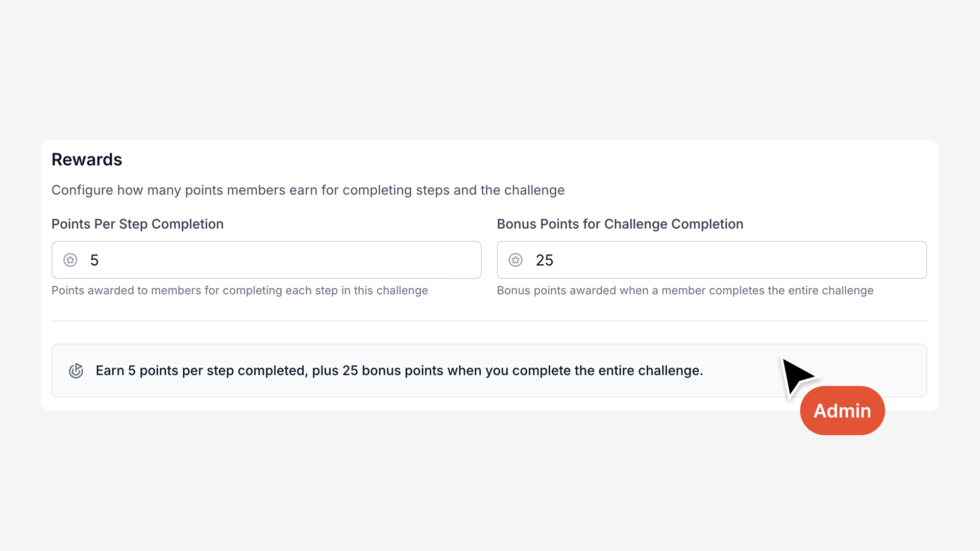Click helper text 'Points awarded to members'

pyautogui.click(x=239, y=290)
